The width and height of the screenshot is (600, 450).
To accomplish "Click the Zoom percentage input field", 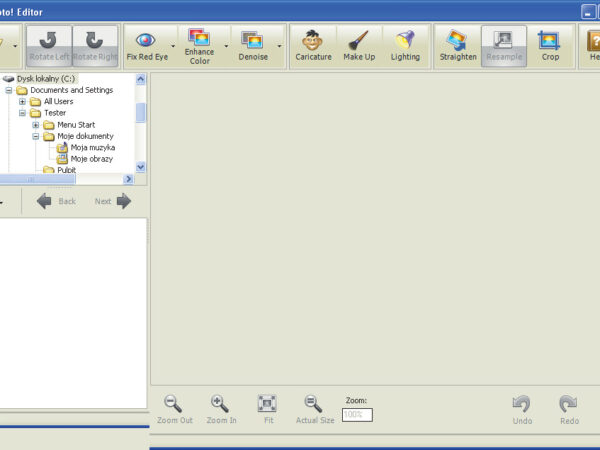I will pos(357,414).
